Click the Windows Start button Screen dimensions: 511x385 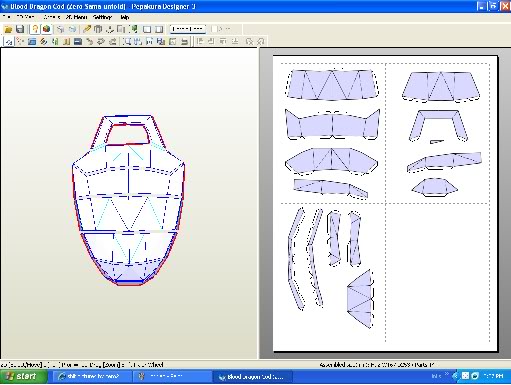click(23, 377)
